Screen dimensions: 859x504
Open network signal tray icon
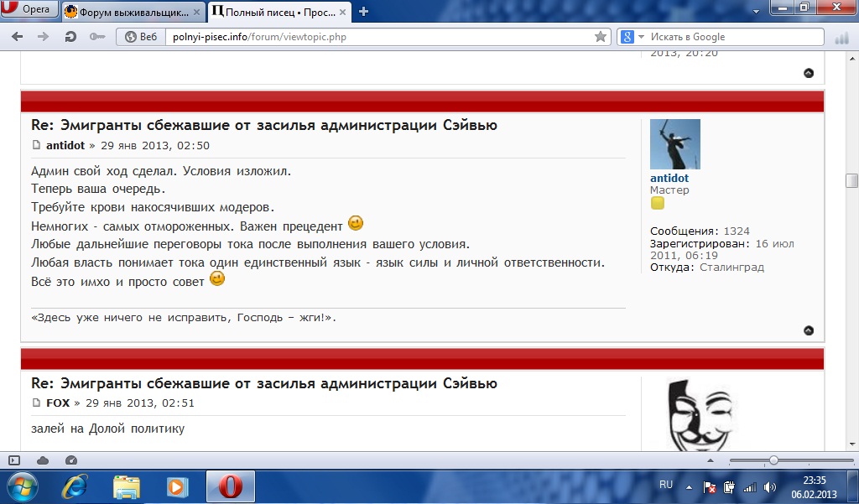(749, 487)
